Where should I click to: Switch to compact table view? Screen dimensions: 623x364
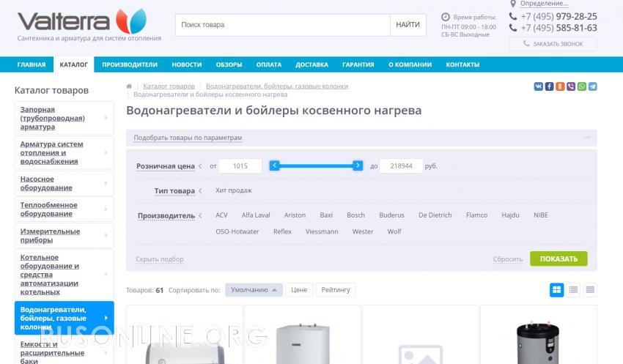(590, 290)
